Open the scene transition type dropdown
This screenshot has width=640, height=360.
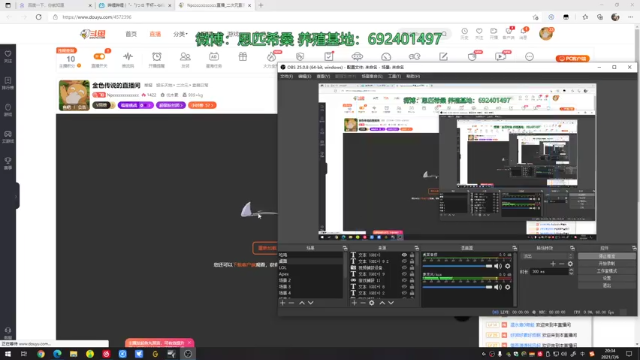pyautogui.click(x=547, y=256)
